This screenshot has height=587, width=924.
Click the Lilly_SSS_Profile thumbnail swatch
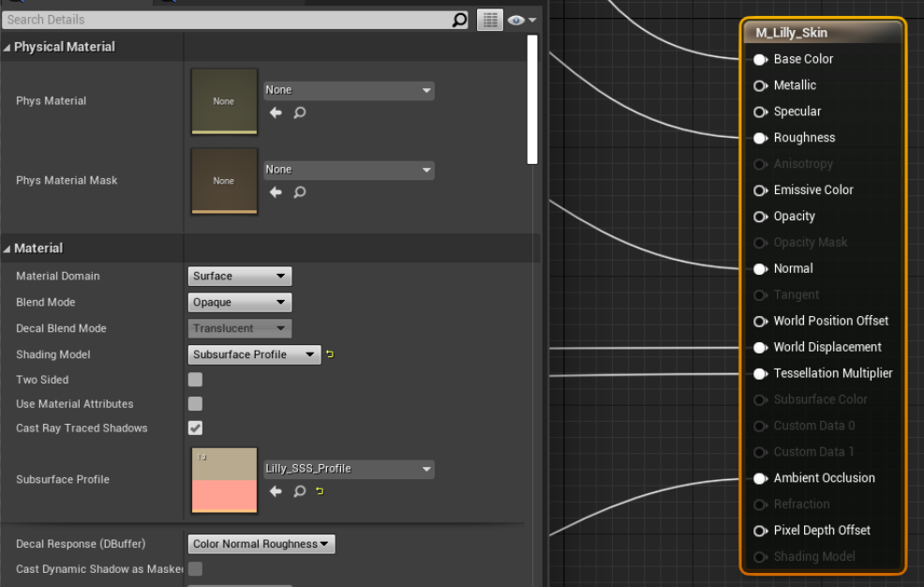tap(224, 480)
